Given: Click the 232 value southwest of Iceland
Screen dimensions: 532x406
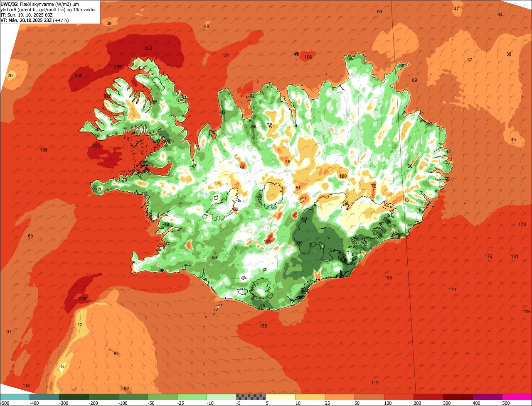Looking at the screenshot, I should [x=83, y=298].
